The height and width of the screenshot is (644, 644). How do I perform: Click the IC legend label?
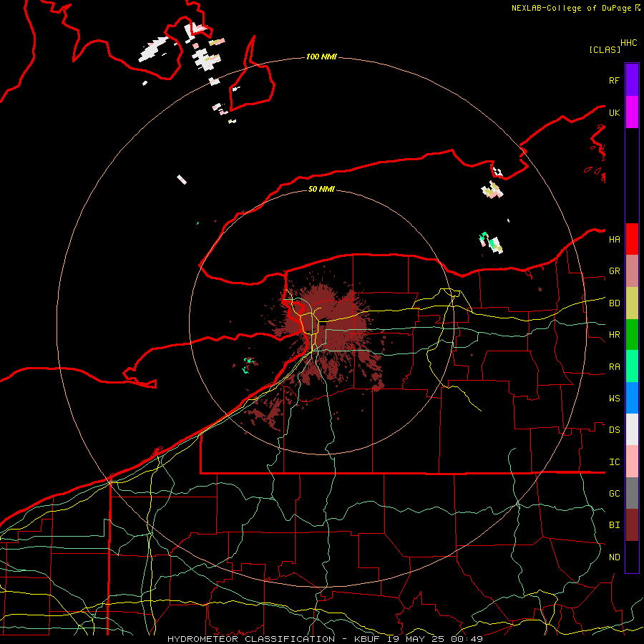(614, 462)
